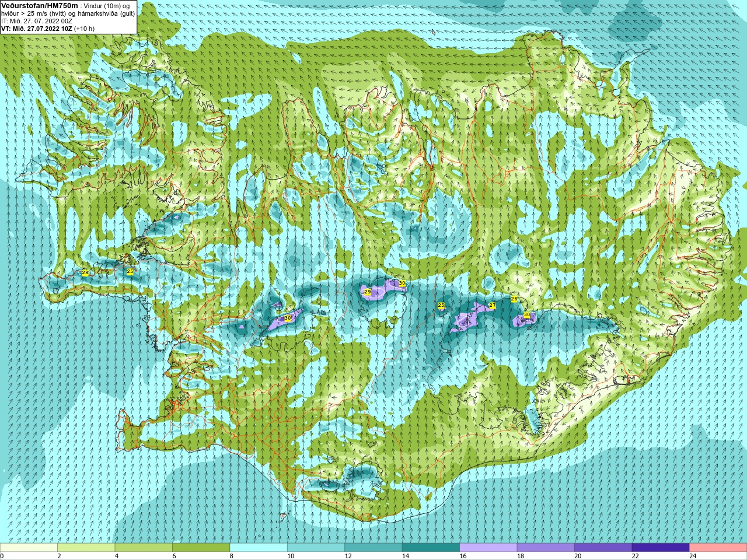Viewport: 747px width, 560px height.
Task: Select the 'VT: Mið. 27.07.2022 10Z (+10 h)' line
Action: pyautogui.click(x=48, y=29)
